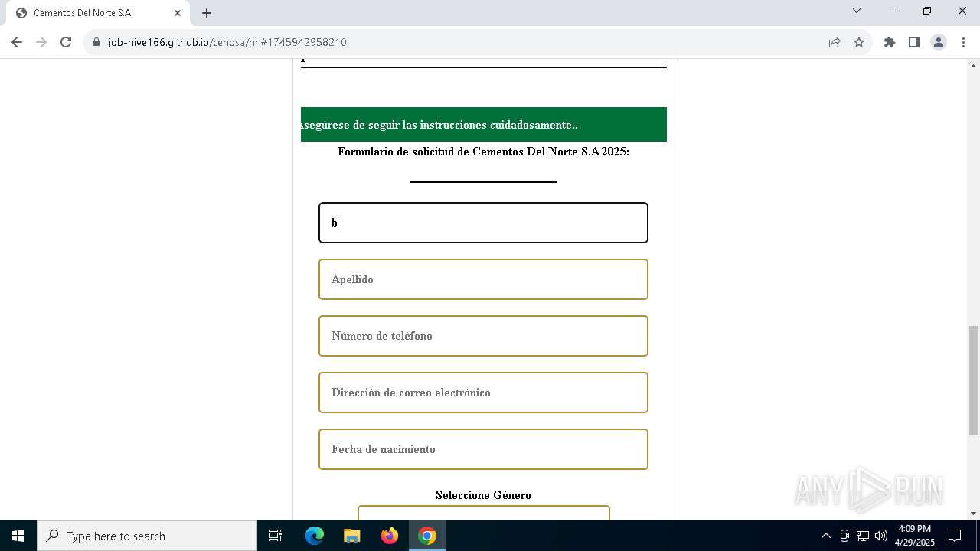The height and width of the screenshot is (551, 980).
Task: Open the volume speaker tray icon
Action: point(881,536)
